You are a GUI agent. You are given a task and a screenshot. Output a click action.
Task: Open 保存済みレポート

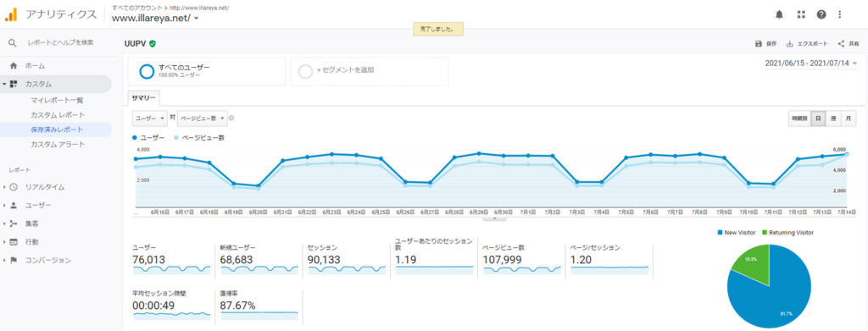pos(57,130)
